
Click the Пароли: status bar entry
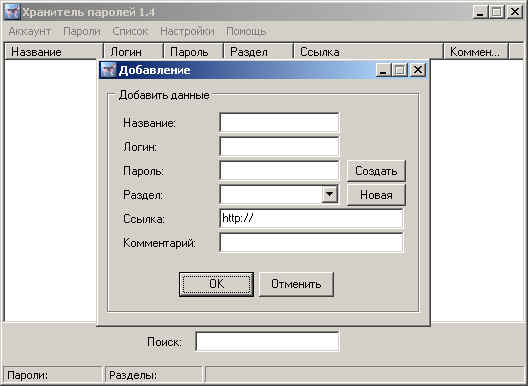[x=53, y=375]
